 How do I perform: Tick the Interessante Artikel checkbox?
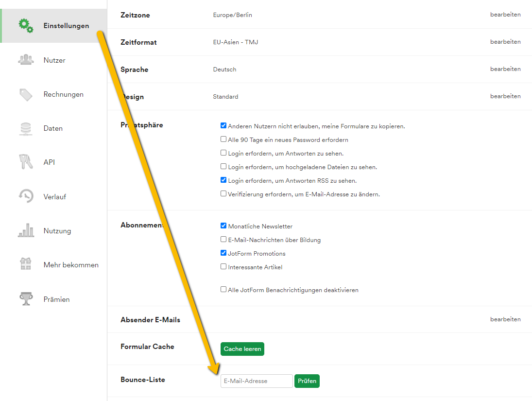(223, 267)
